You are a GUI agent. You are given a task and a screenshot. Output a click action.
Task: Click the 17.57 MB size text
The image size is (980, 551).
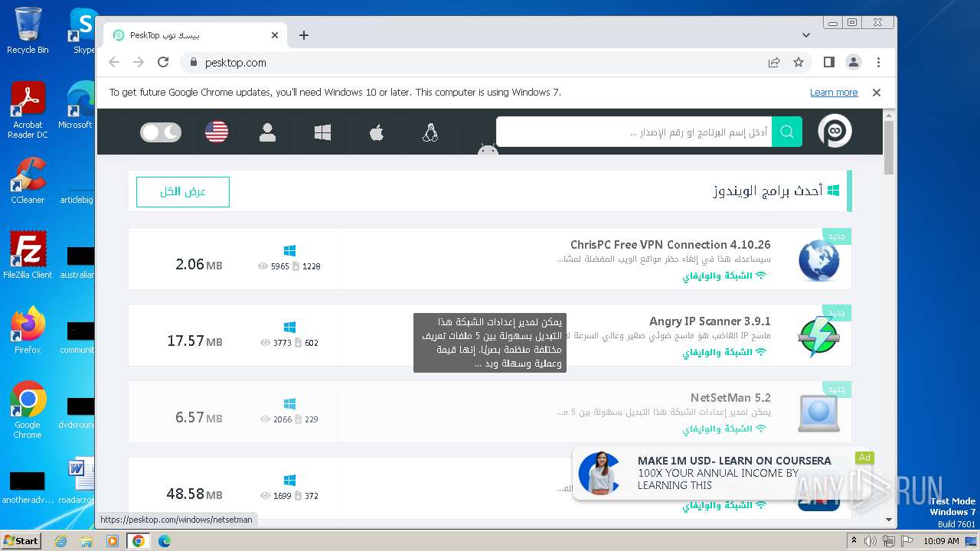click(194, 341)
